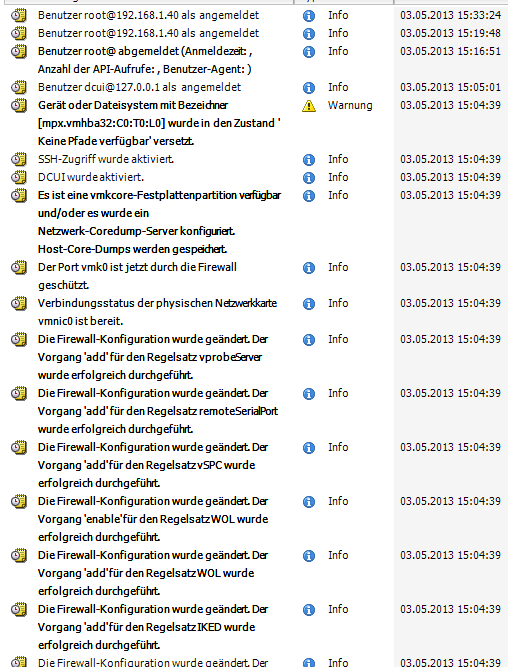
Task: Click the info icon in the remoteSerialPort row
Action: pyautogui.click(x=309, y=393)
